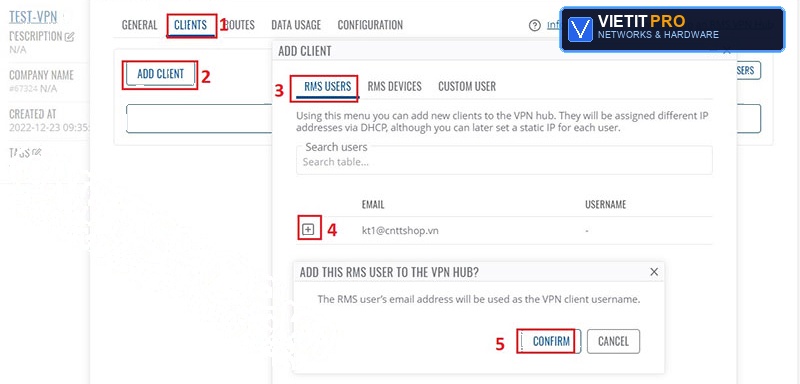Edit description via pencil icon
Viewport: 800px width, 384px height.
[x=70, y=37]
